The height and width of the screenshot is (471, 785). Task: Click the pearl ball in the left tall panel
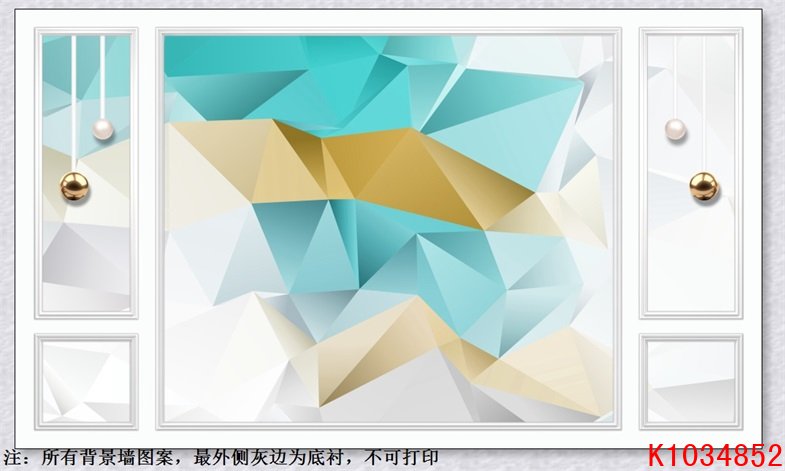point(103,129)
